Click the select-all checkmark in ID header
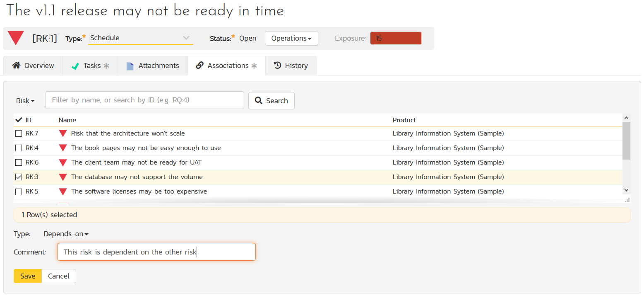Screen dimensions: 644x298 19,120
